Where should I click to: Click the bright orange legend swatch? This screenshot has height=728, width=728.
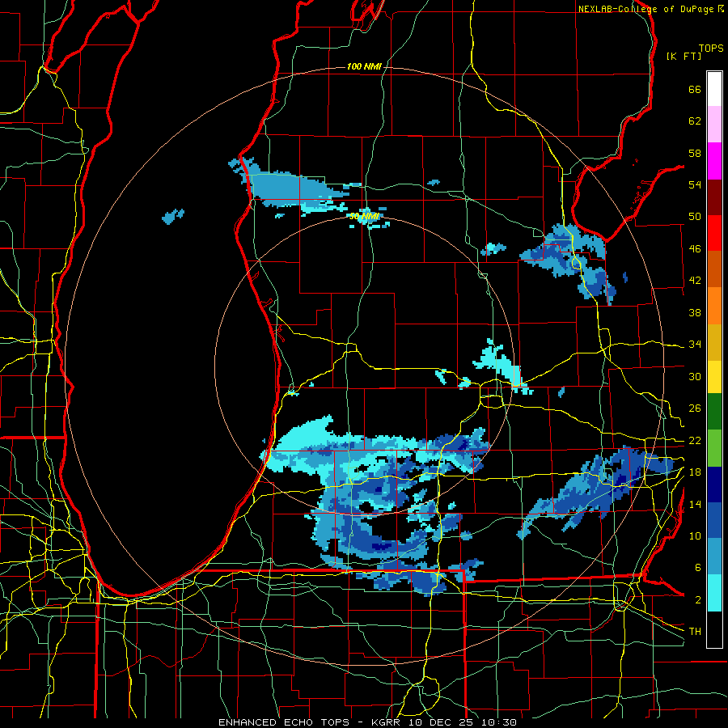[714, 306]
